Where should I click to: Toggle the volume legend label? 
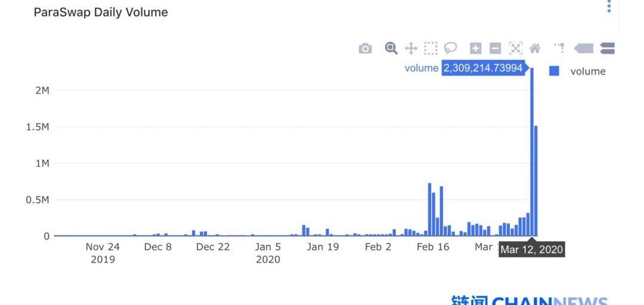(588, 71)
